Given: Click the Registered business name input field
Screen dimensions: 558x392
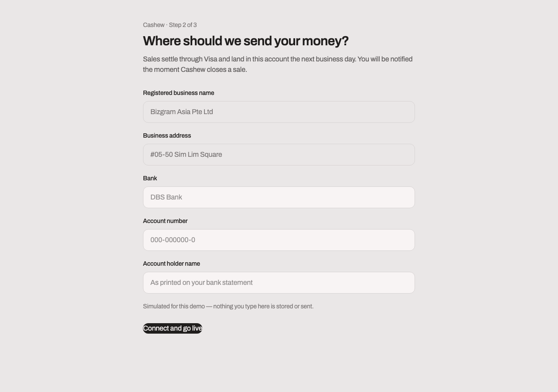Looking at the screenshot, I should click(279, 112).
